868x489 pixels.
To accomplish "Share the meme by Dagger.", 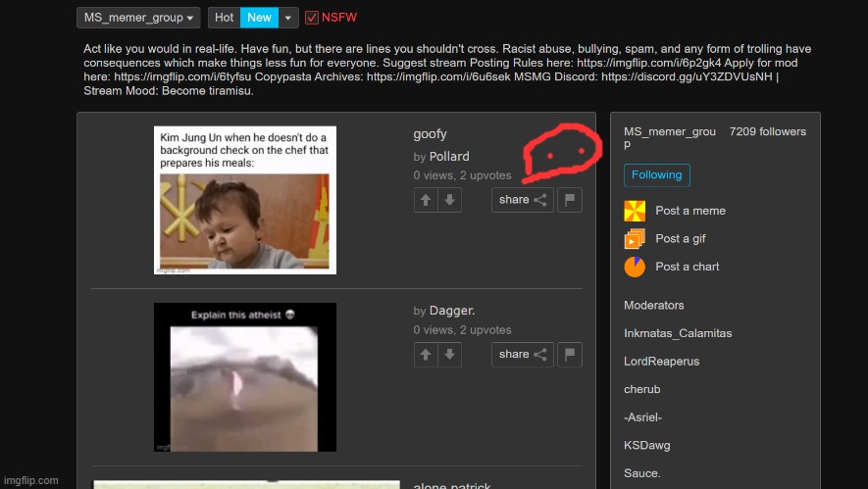I will click(x=523, y=355).
